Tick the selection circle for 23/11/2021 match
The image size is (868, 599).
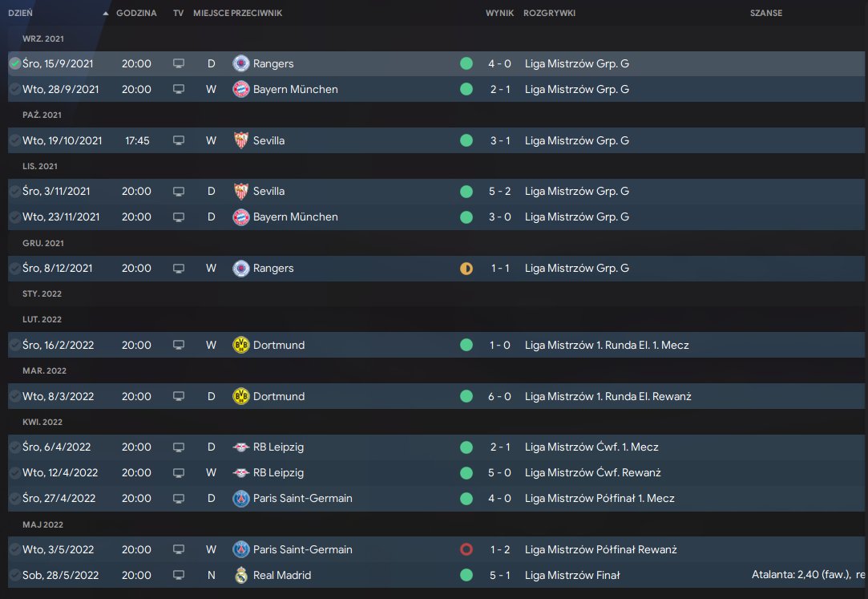[14, 217]
